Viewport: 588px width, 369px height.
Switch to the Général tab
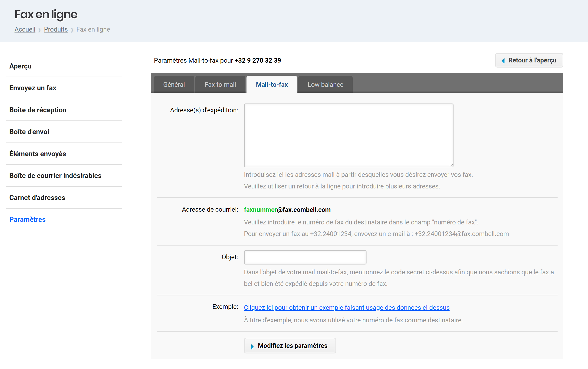(x=174, y=85)
